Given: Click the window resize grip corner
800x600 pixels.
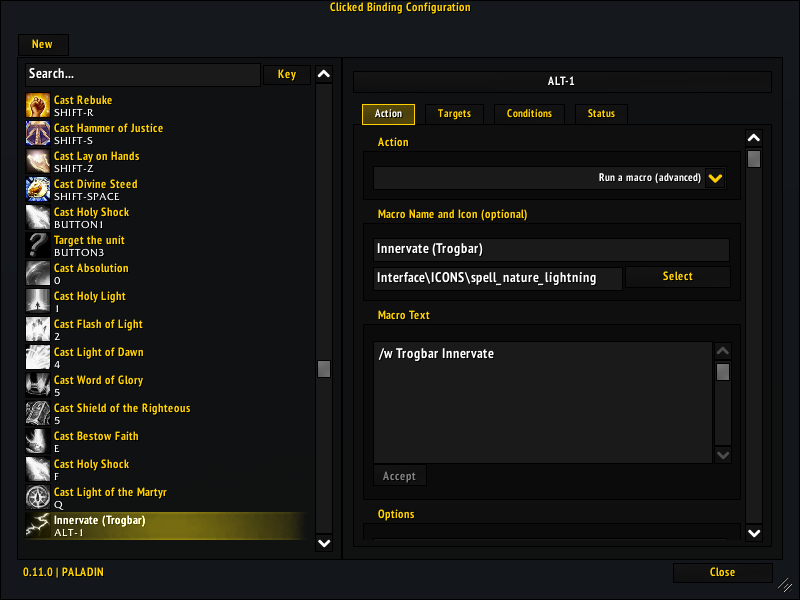Looking at the screenshot, I should 786,585.
